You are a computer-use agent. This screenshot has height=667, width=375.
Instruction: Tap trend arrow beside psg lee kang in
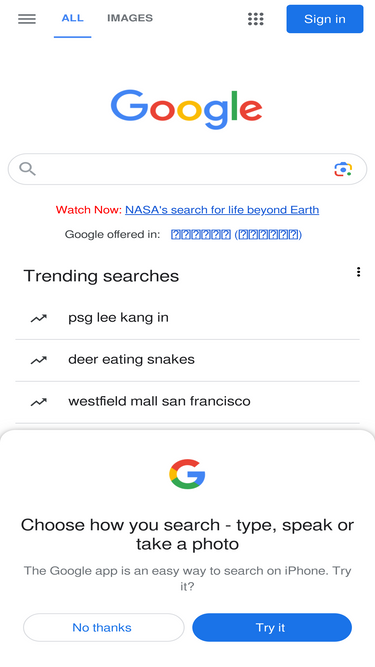click(x=38, y=318)
